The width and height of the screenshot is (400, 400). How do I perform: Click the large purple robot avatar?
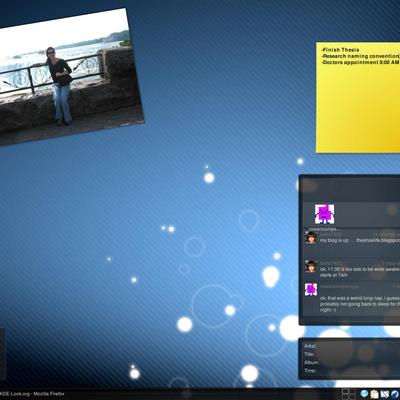point(324,214)
